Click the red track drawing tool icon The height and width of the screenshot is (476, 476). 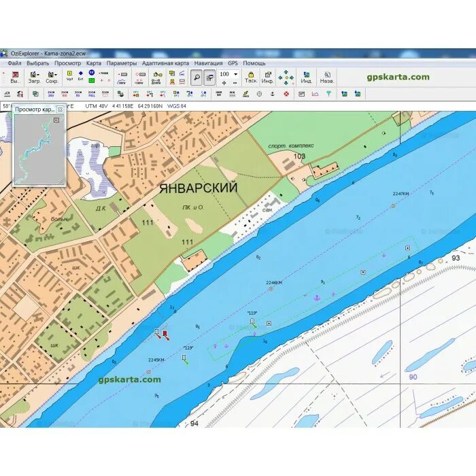point(104,73)
